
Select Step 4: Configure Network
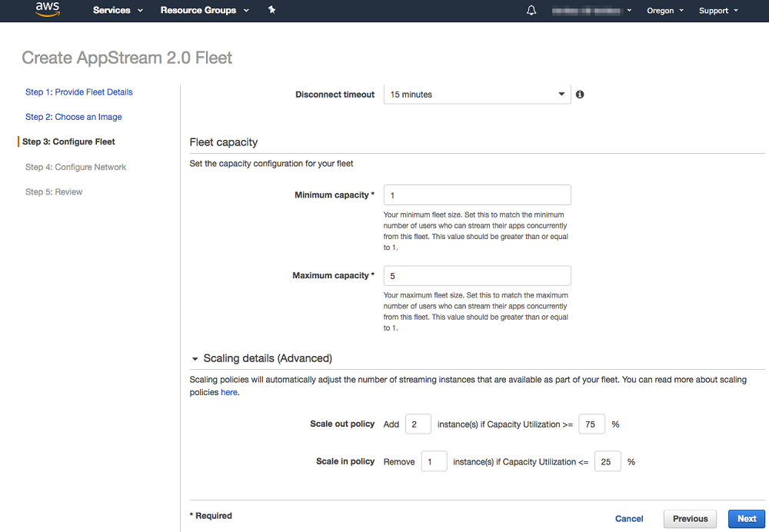coord(75,167)
